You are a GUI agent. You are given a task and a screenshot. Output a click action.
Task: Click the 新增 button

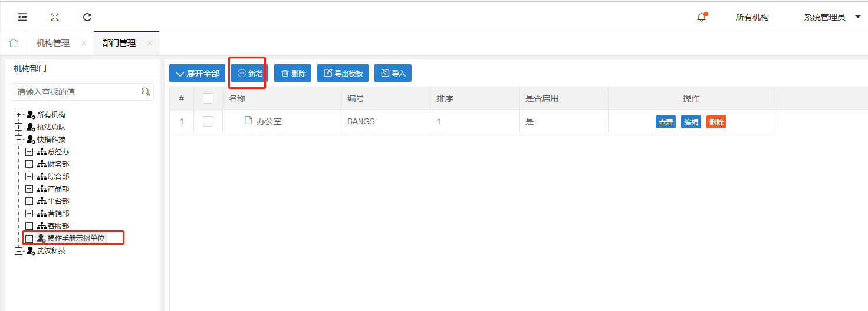click(249, 73)
